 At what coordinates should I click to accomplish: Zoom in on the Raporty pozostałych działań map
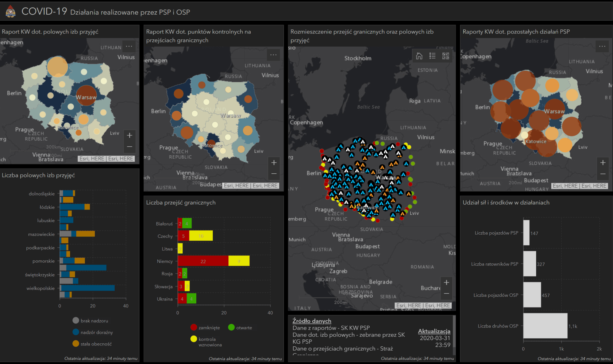click(x=602, y=163)
